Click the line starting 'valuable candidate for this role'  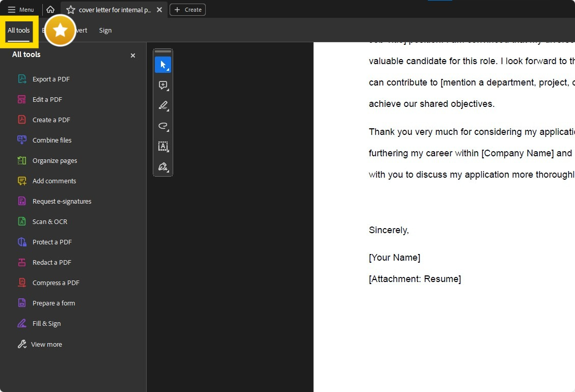pyautogui.click(x=472, y=61)
